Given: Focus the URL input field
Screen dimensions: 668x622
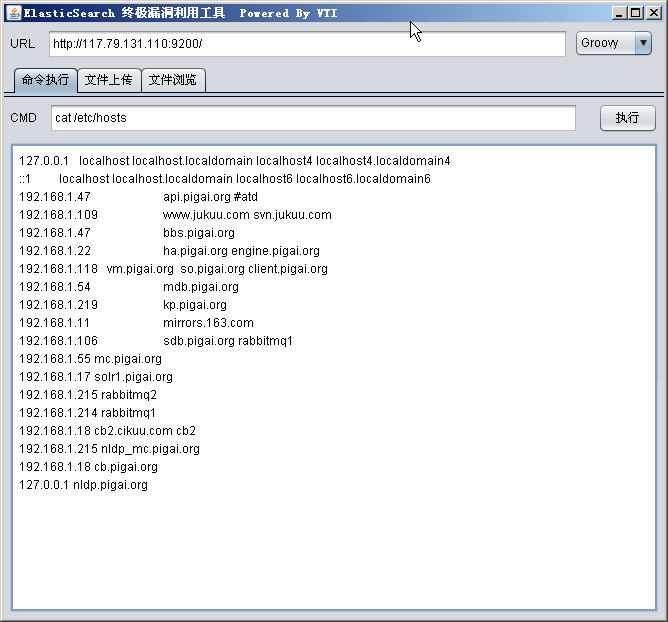Looking at the screenshot, I should [x=307, y=43].
